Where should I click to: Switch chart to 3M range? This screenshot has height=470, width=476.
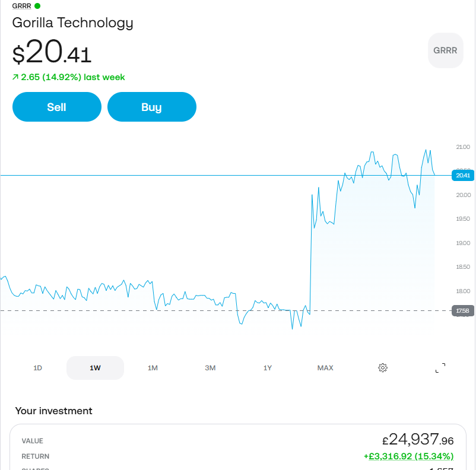[x=210, y=368]
